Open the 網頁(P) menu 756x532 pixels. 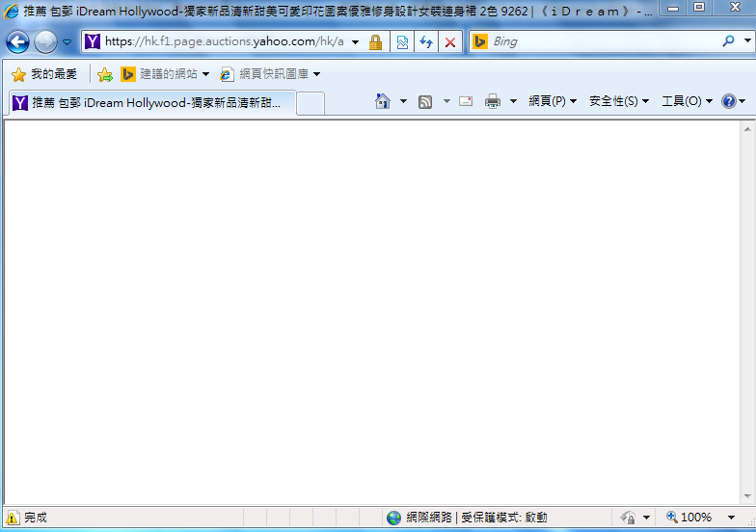[553, 101]
